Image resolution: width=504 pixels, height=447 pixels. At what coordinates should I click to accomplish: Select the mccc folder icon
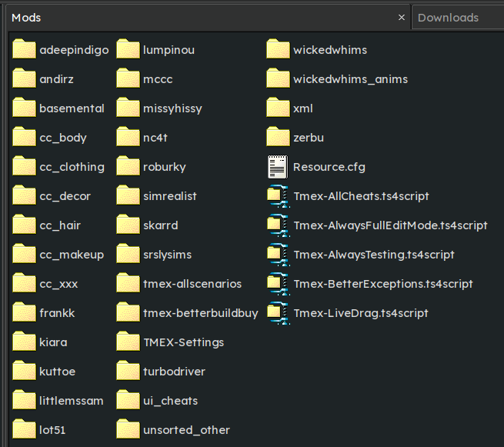[x=128, y=78]
